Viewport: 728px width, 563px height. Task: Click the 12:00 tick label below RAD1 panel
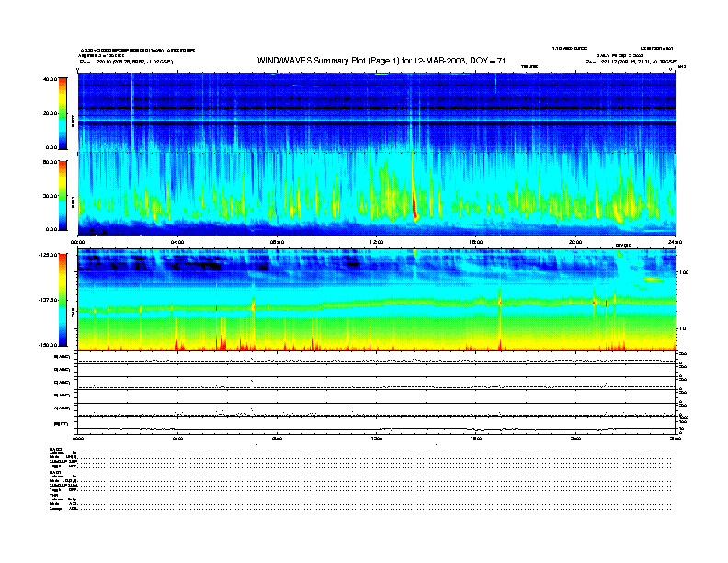[377, 242]
